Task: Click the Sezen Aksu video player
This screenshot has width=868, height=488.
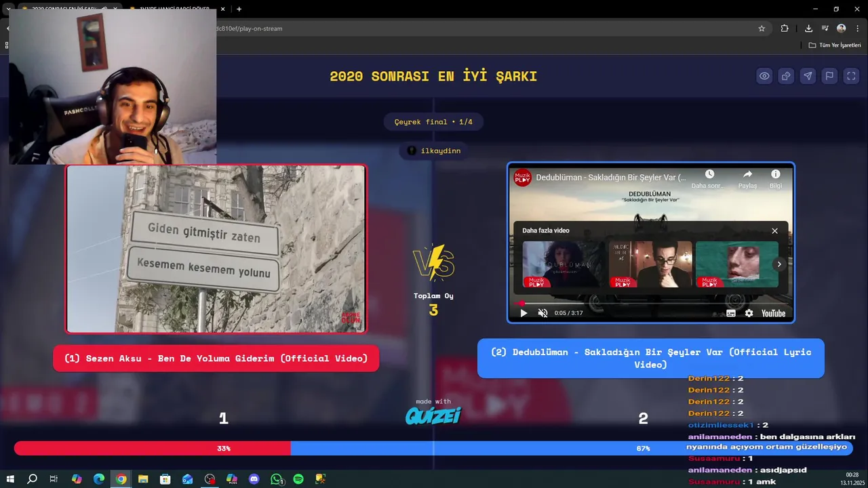Action: pyautogui.click(x=216, y=249)
